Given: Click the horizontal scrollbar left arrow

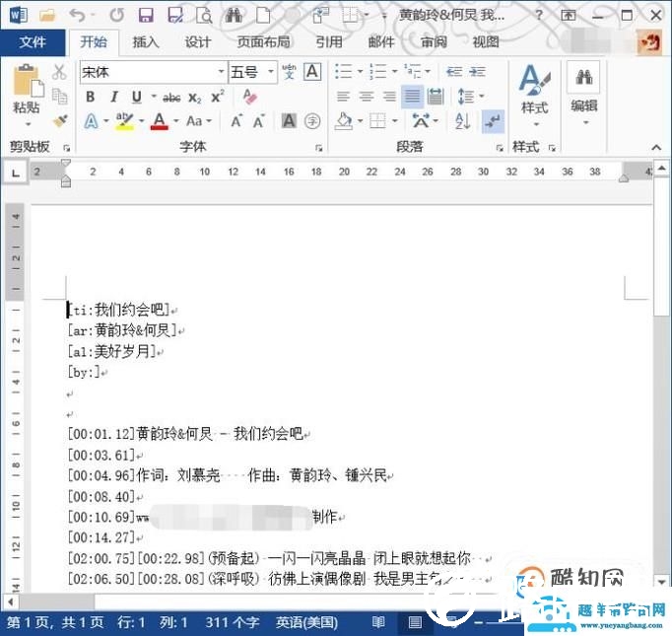Looking at the screenshot, I should [10, 601].
